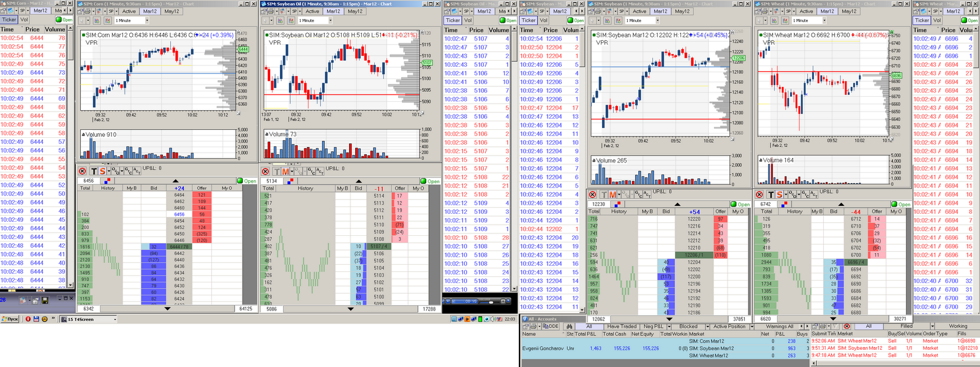Select the T button in Corn ladder toolbar

coord(94,171)
